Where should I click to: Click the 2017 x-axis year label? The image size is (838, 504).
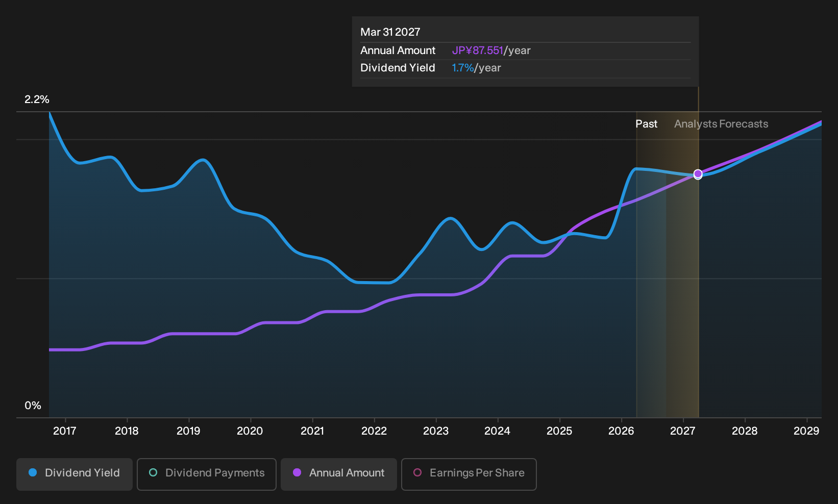pyautogui.click(x=65, y=431)
